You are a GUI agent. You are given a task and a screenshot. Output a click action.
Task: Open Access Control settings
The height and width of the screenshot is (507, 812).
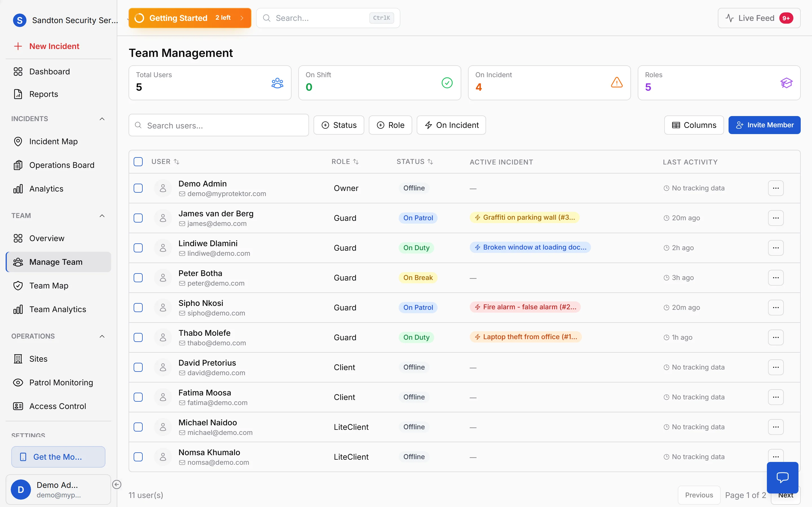pos(58,406)
